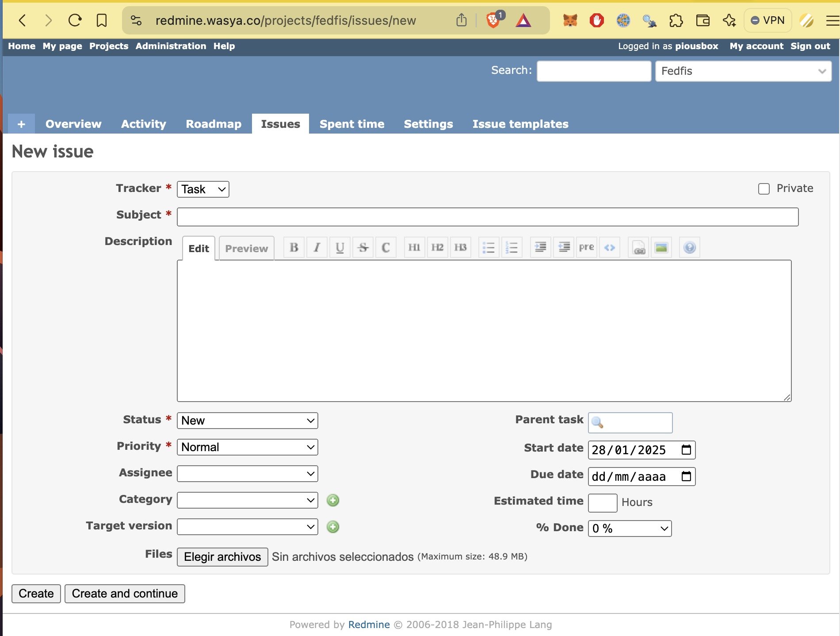The height and width of the screenshot is (636, 840).
Task: Switch to the Roadmap tab
Action: 214,124
